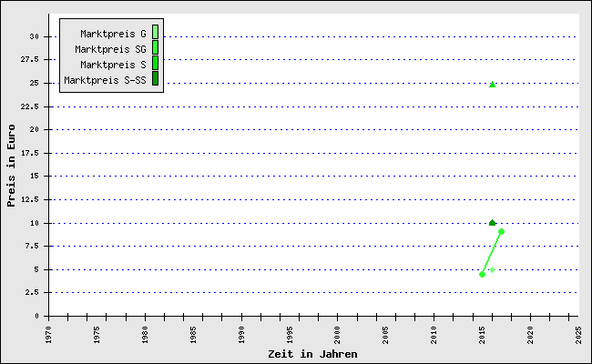Select the 'Marktpreis G' legend label
Viewport: 592px width, 364px height.
(x=113, y=34)
